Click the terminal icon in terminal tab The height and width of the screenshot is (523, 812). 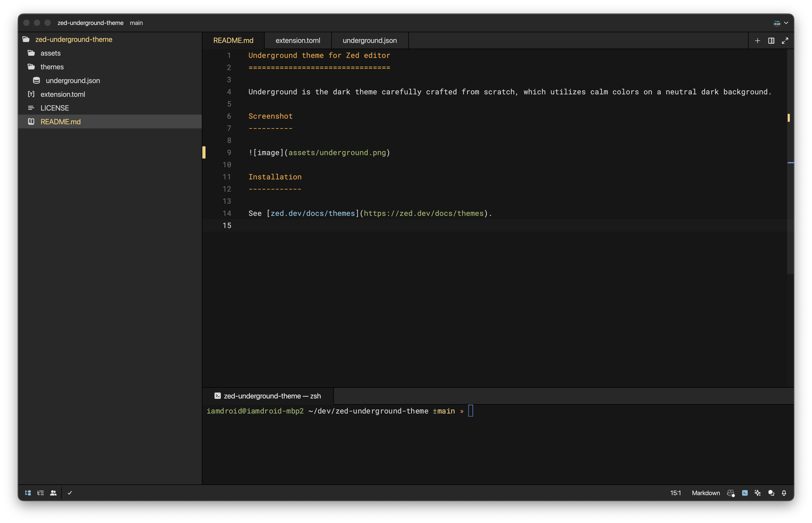pyautogui.click(x=218, y=396)
